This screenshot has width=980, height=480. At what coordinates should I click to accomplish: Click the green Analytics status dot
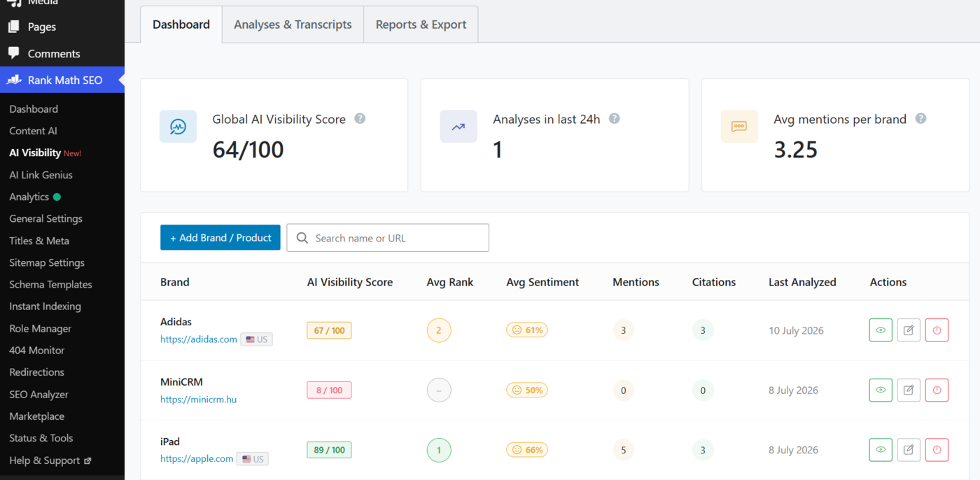[57, 197]
